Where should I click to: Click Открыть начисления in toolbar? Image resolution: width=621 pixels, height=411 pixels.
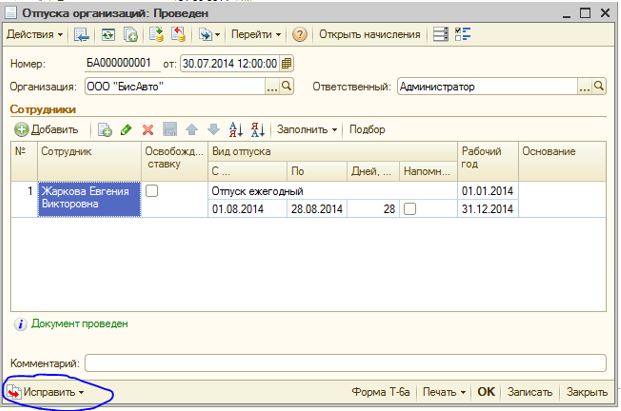pos(370,35)
